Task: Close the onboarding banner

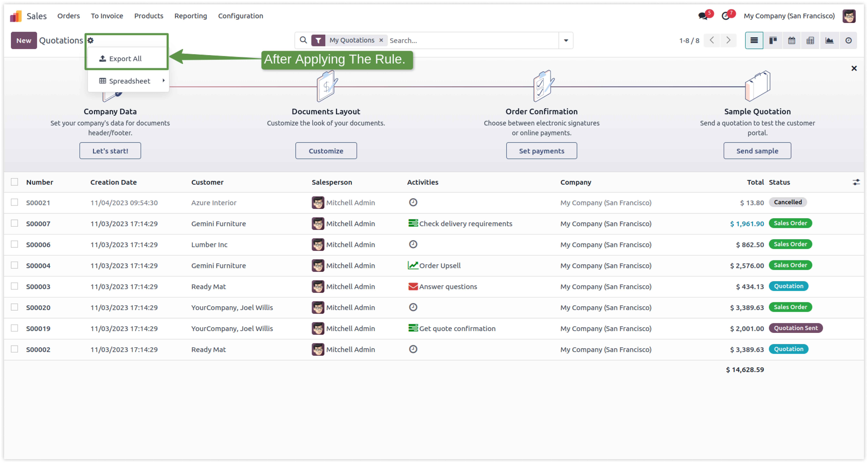Action: (x=854, y=68)
